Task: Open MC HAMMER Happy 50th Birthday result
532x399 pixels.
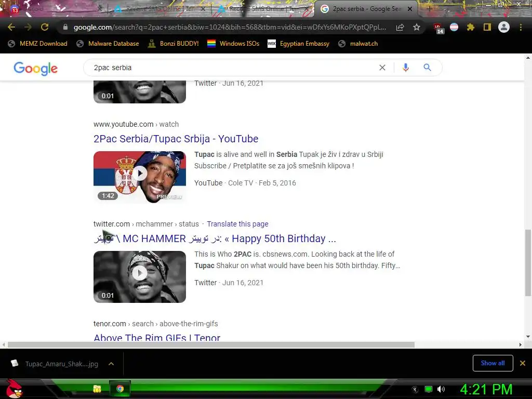Action: [215, 238]
